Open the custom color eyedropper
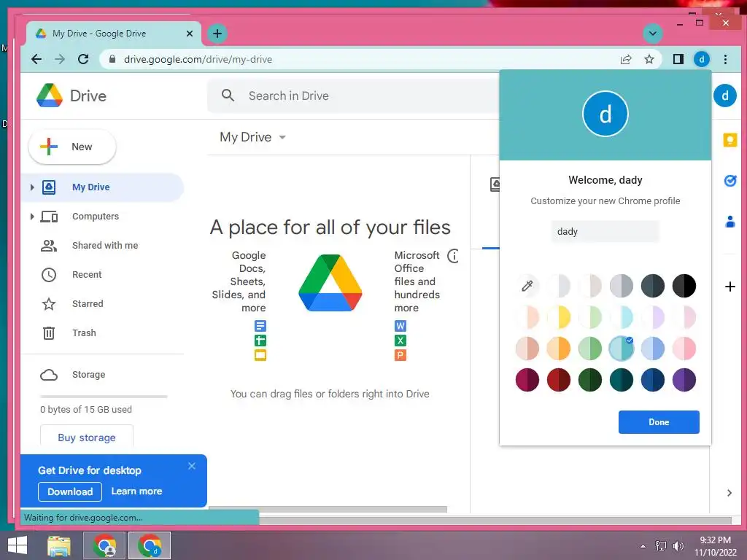The height and width of the screenshot is (560, 747). click(527, 286)
